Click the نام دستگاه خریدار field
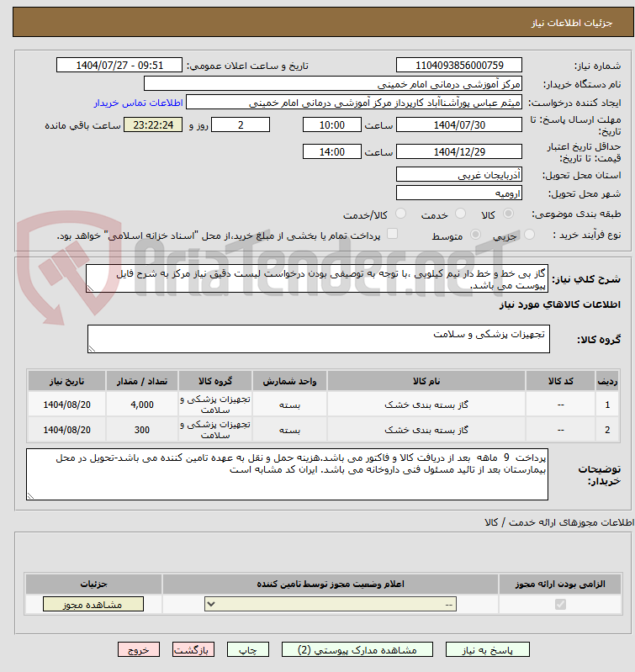This screenshot has width=635, height=672. tap(333, 84)
